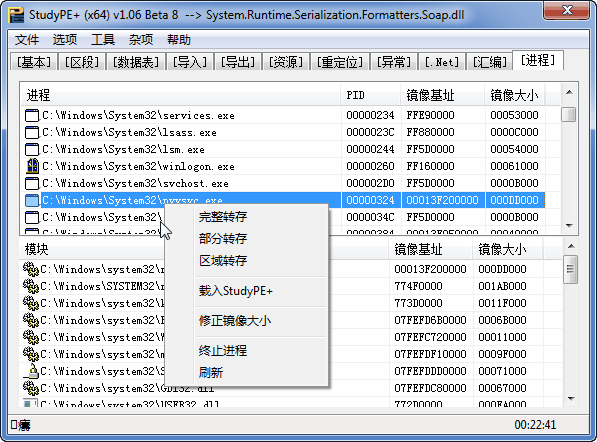Click PID value 00000244
597x442 pixels.
[x=370, y=149]
